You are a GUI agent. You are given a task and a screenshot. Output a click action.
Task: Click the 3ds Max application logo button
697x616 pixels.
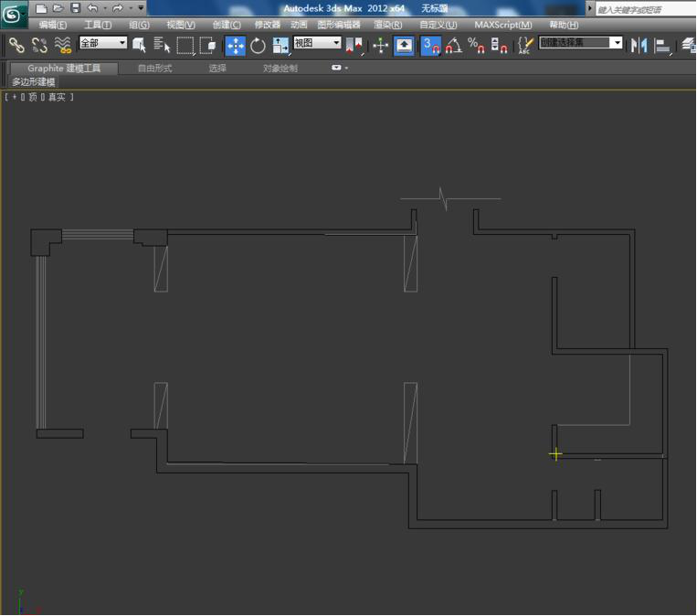click(13, 15)
